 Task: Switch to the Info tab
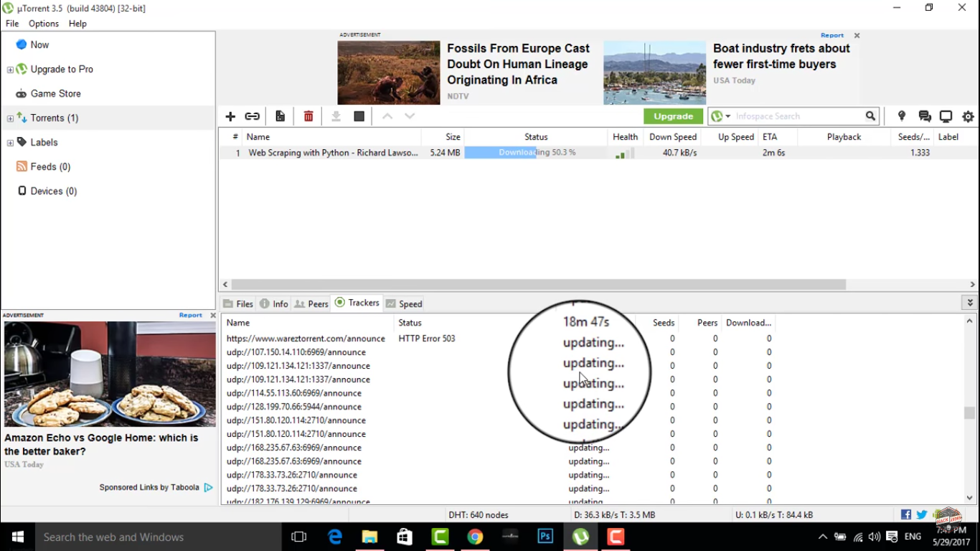pyautogui.click(x=274, y=303)
